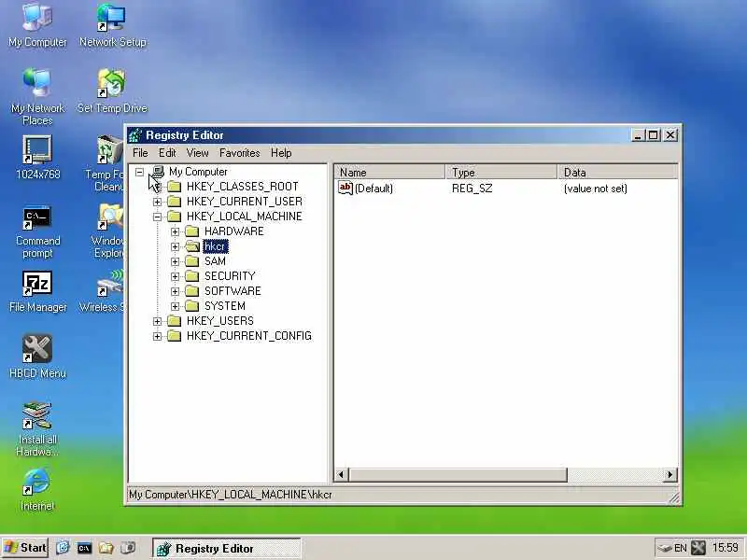747x560 pixels.
Task: Click horizontal scrollbar right arrow
Action: (x=670, y=474)
